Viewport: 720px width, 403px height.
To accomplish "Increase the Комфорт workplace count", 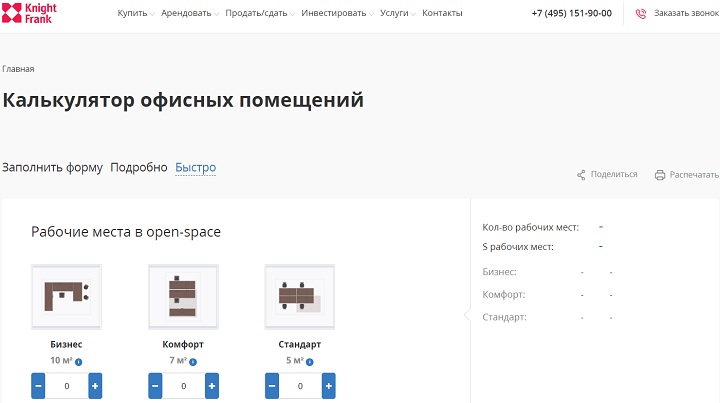I will pos(212,386).
